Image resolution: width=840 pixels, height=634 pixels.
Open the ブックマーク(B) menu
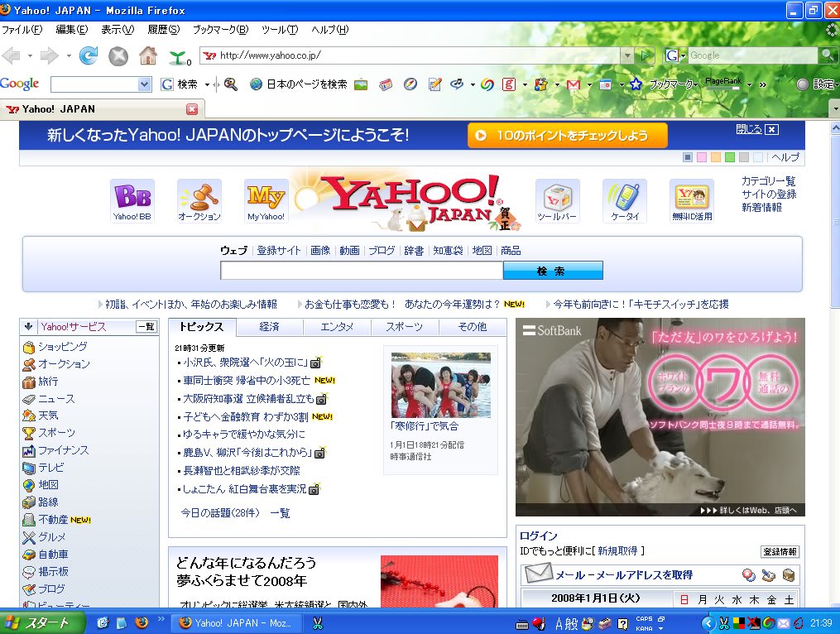pyautogui.click(x=220, y=30)
